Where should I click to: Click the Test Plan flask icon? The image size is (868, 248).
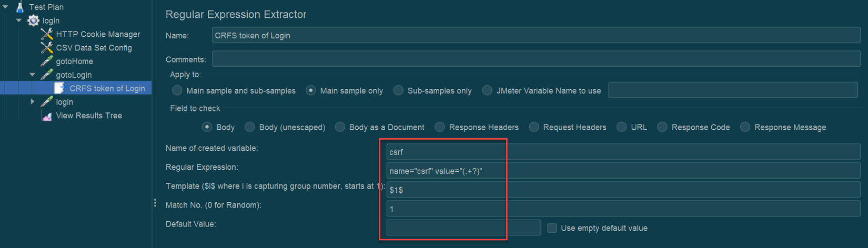point(20,7)
